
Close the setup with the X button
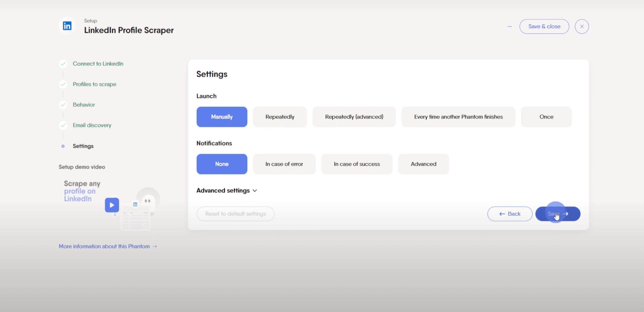point(582,27)
